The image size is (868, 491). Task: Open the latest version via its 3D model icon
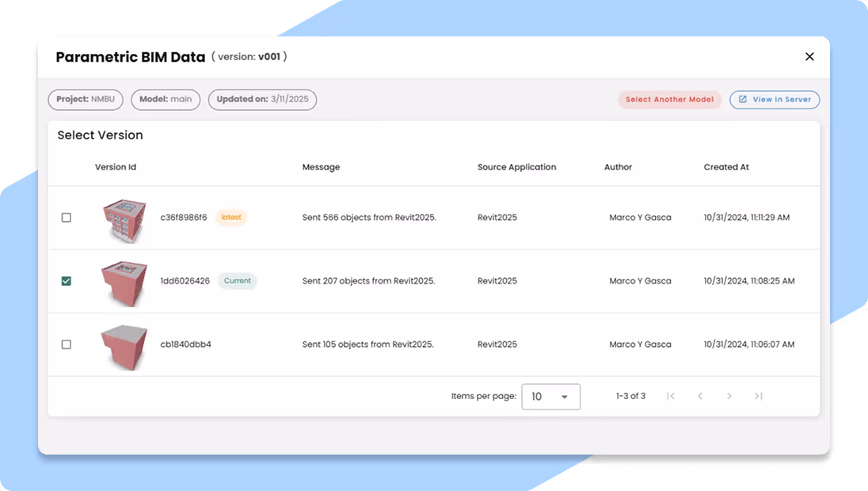124,217
